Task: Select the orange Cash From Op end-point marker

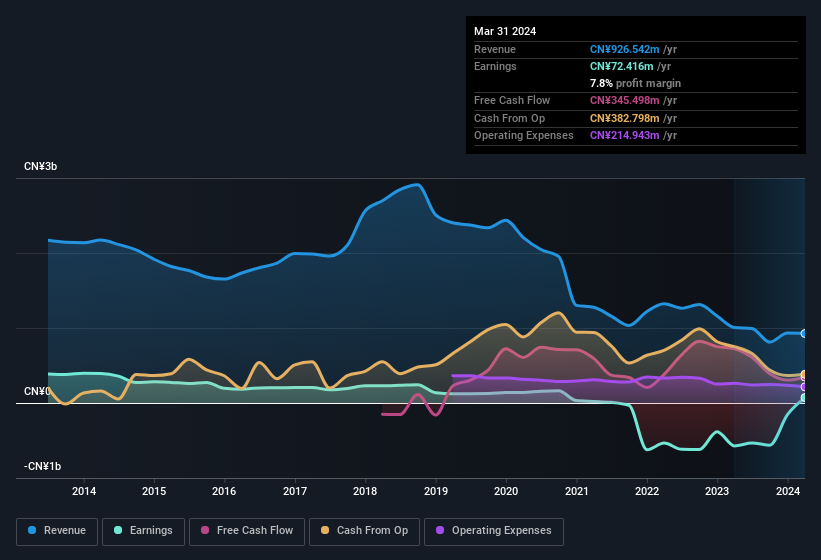Action: 803,375
